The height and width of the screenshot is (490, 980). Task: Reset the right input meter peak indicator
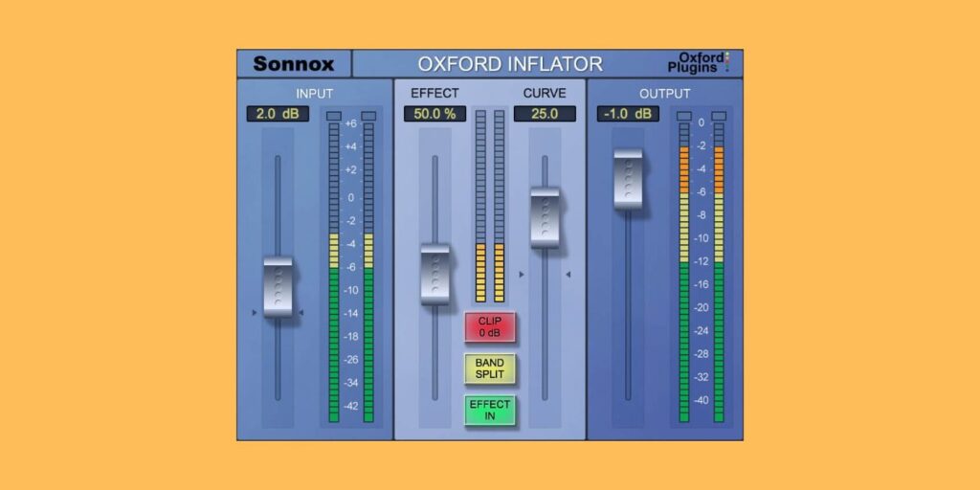[x=368, y=116]
